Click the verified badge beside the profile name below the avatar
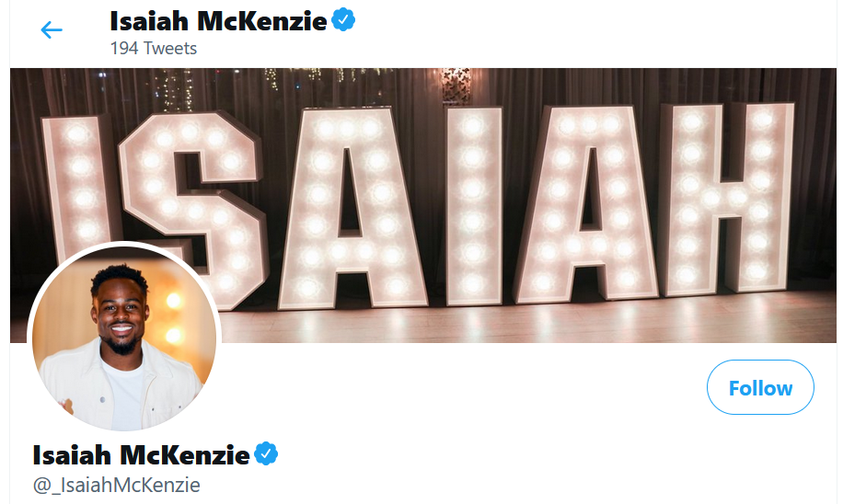Viewport: 843px width, 504px height. tap(266, 454)
